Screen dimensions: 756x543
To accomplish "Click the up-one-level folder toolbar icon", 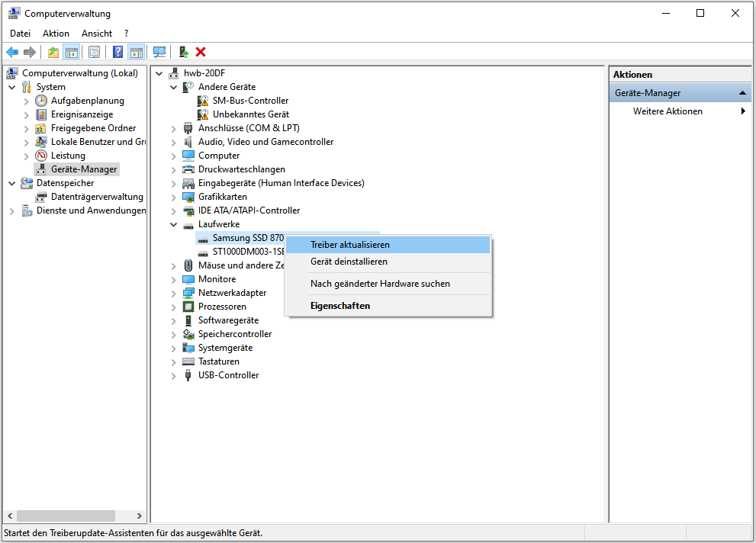I will [x=53, y=52].
